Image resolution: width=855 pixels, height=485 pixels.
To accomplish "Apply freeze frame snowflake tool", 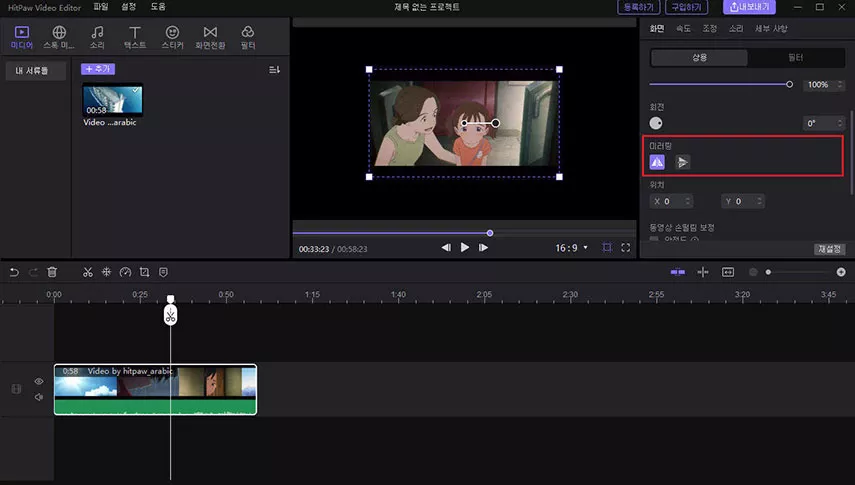I will coord(106,272).
